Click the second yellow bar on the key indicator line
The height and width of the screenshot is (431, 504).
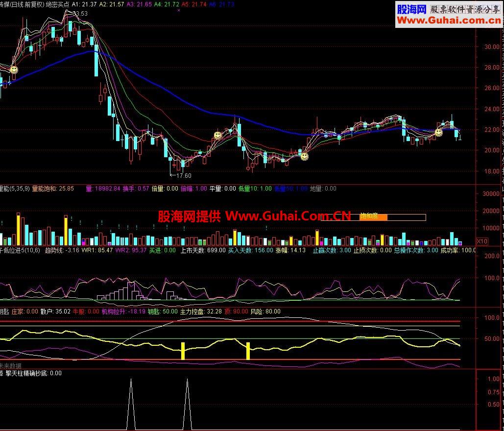coord(248,351)
